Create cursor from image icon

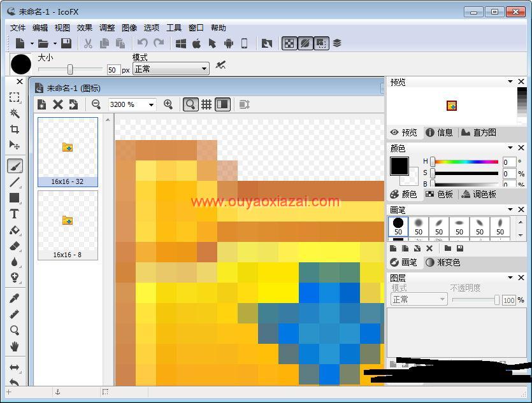click(x=212, y=43)
